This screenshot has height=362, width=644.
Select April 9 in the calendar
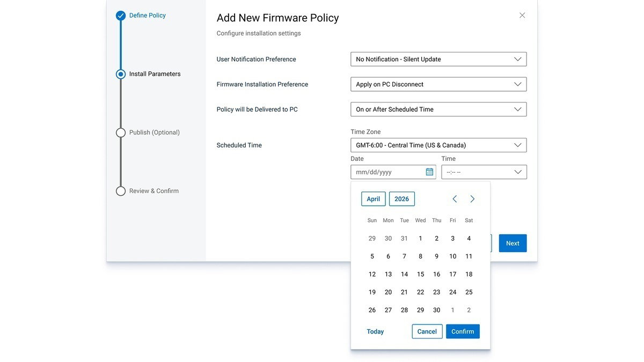(437, 256)
